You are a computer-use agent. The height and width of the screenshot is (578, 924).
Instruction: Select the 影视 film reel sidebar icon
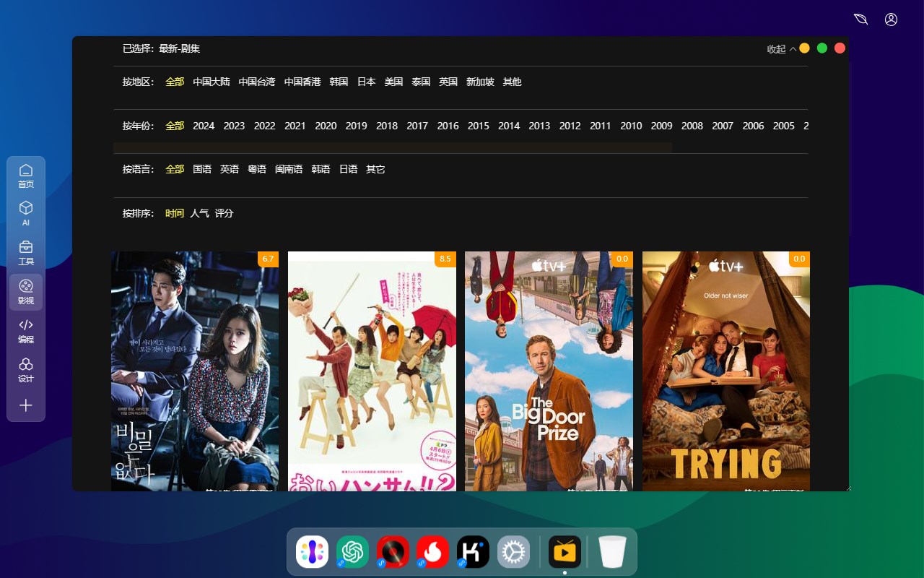26,292
